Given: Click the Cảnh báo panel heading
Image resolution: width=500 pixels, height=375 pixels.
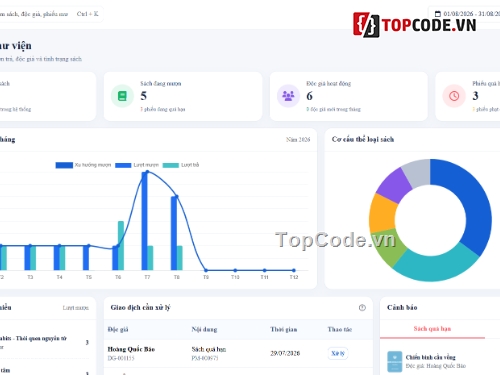Looking at the screenshot, I should [x=402, y=308].
